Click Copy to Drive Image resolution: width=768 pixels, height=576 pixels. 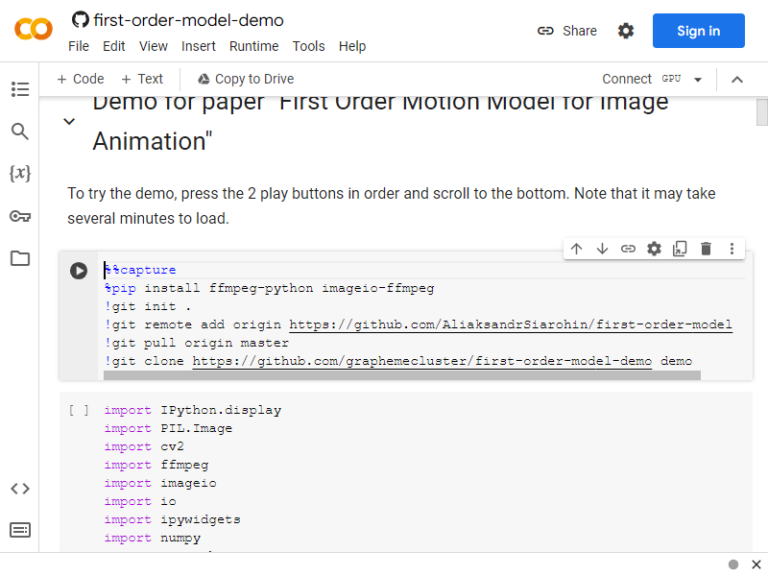(245, 79)
